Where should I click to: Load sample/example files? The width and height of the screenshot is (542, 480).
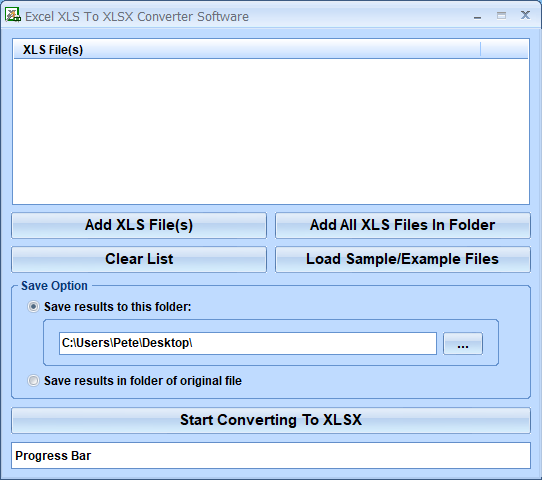click(x=403, y=259)
